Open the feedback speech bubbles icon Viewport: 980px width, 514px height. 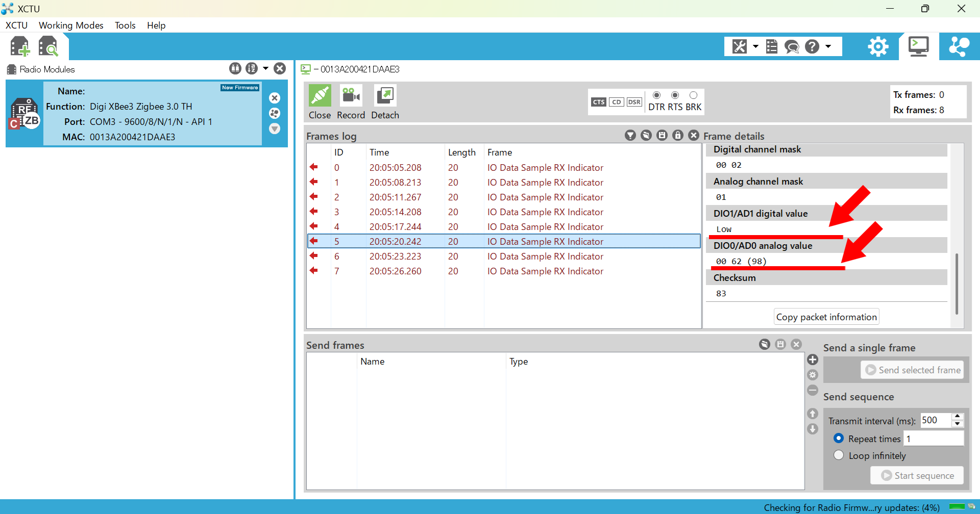click(792, 47)
